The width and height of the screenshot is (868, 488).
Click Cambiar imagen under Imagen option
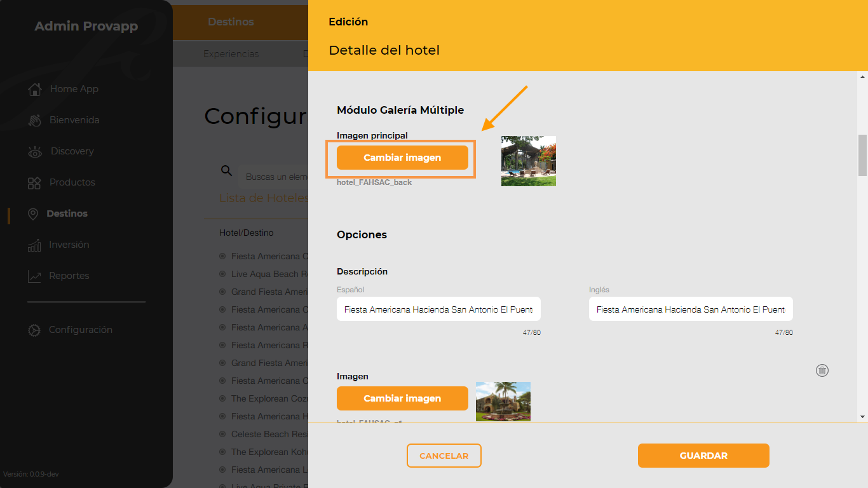[x=402, y=398]
